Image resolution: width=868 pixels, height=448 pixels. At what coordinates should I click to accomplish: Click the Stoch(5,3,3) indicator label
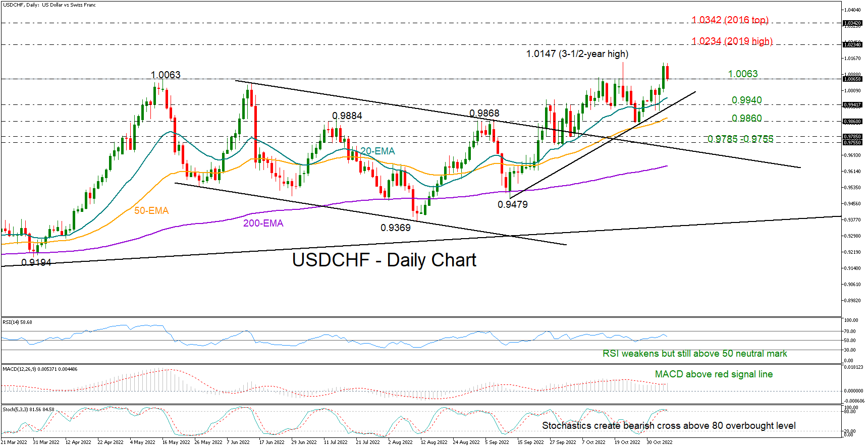pyautogui.click(x=28, y=410)
